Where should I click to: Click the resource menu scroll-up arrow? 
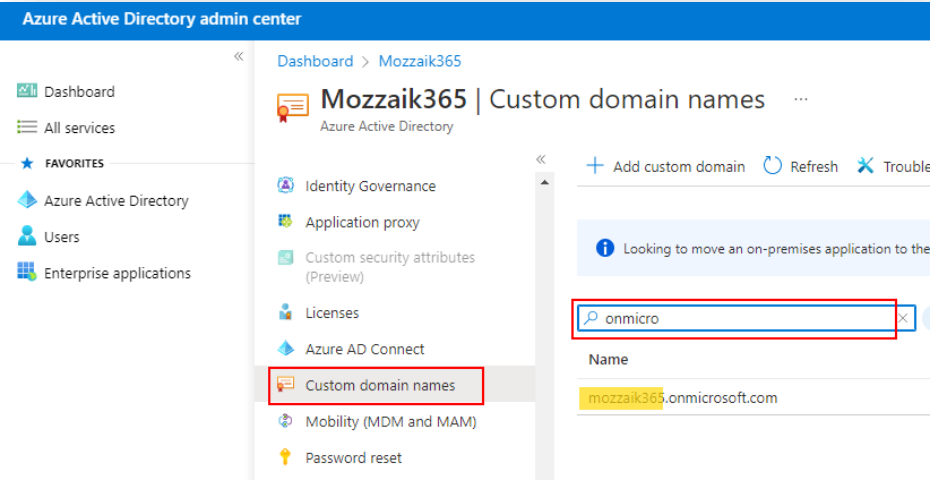click(544, 182)
